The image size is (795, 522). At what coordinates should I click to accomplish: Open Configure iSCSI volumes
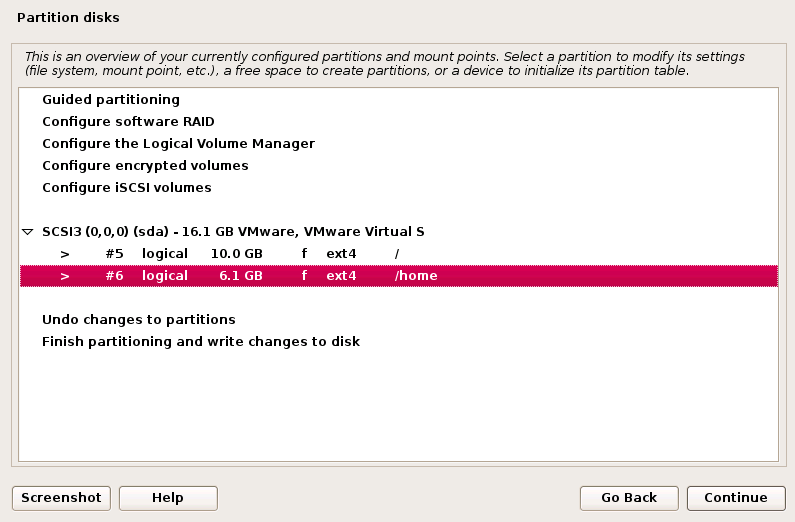tap(127, 188)
